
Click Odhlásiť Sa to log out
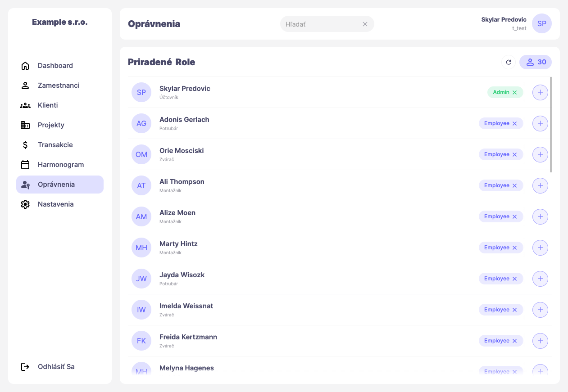(56, 367)
